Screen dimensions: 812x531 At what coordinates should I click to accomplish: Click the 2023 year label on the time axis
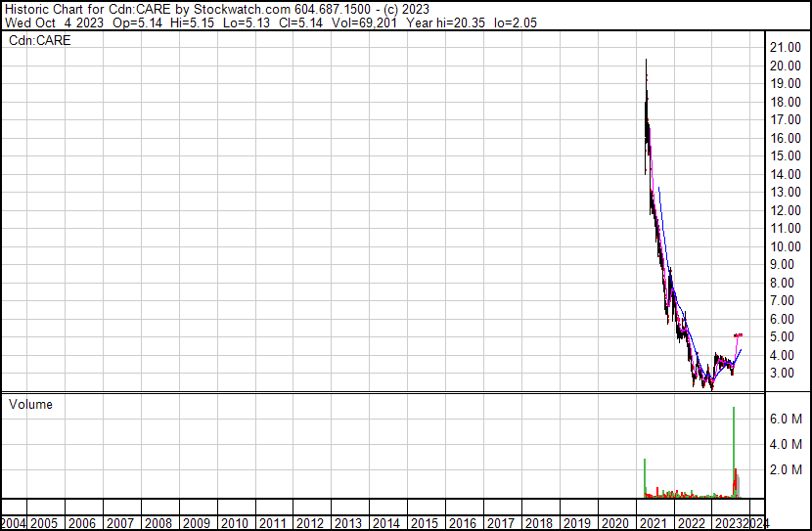click(x=728, y=523)
